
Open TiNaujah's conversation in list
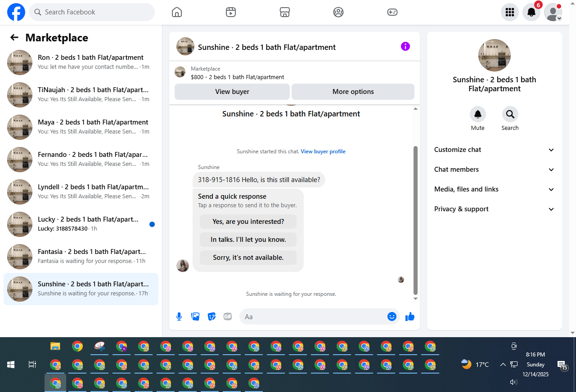pyautogui.click(x=81, y=95)
